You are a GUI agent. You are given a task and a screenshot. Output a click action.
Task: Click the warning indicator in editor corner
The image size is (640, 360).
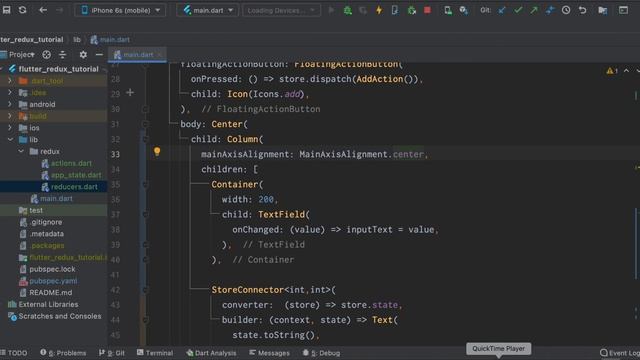click(612, 71)
